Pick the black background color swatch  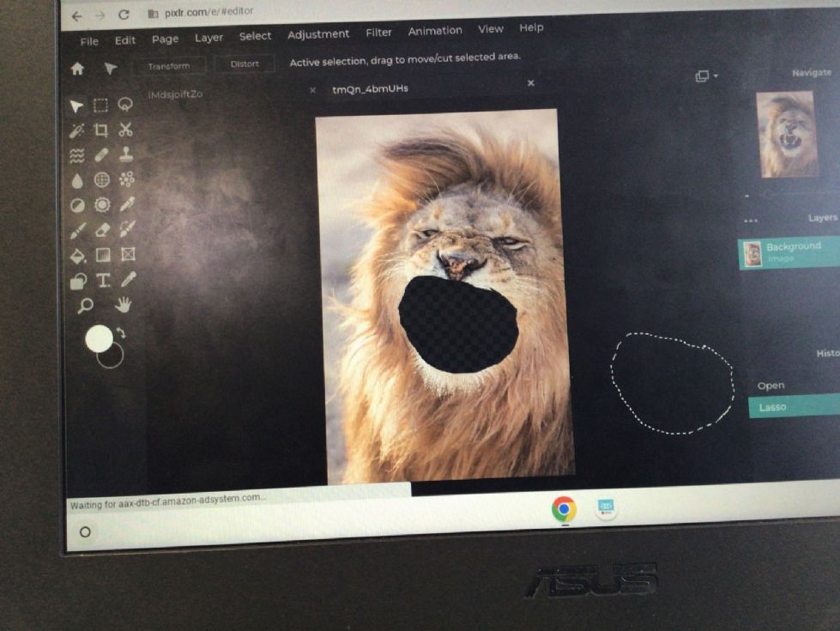[112, 358]
